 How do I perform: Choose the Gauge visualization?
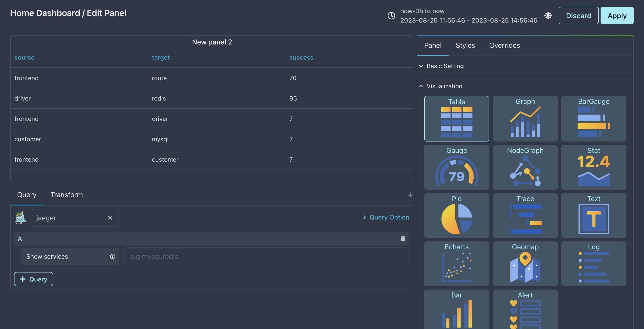click(x=456, y=167)
